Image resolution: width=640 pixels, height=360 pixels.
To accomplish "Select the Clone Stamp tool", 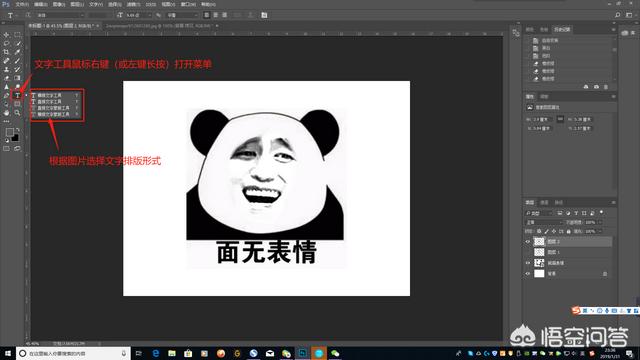I will (7, 69).
